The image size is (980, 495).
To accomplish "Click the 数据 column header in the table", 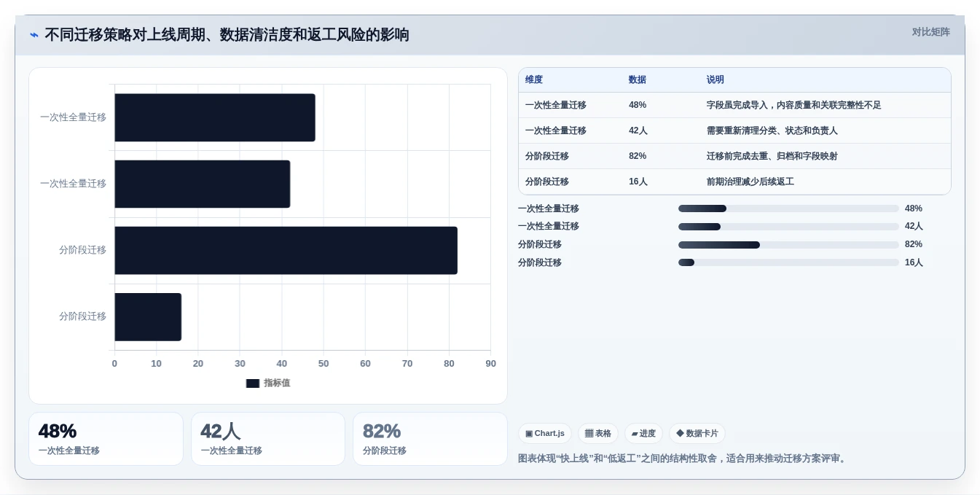I will click(x=638, y=79).
